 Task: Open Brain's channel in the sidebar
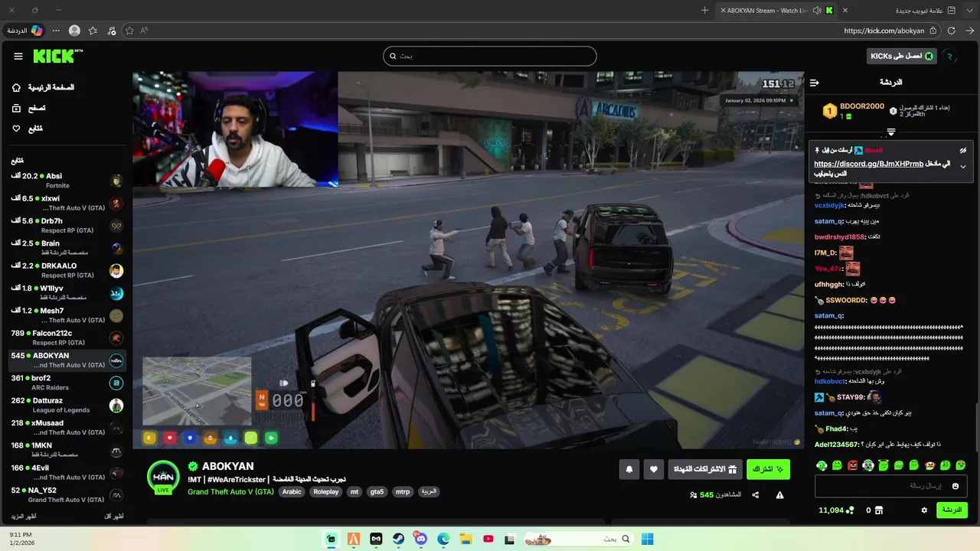point(67,248)
